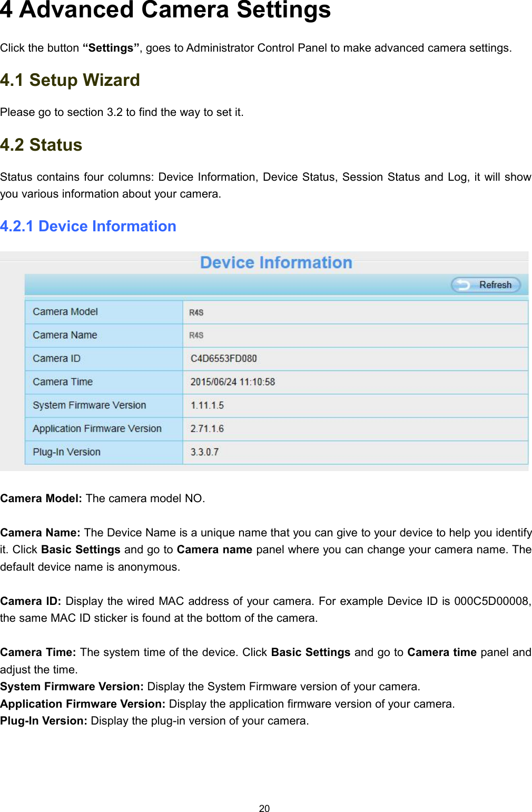Click the Device Information panel title
Viewport: 532px width, 812px height.
point(277,262)
